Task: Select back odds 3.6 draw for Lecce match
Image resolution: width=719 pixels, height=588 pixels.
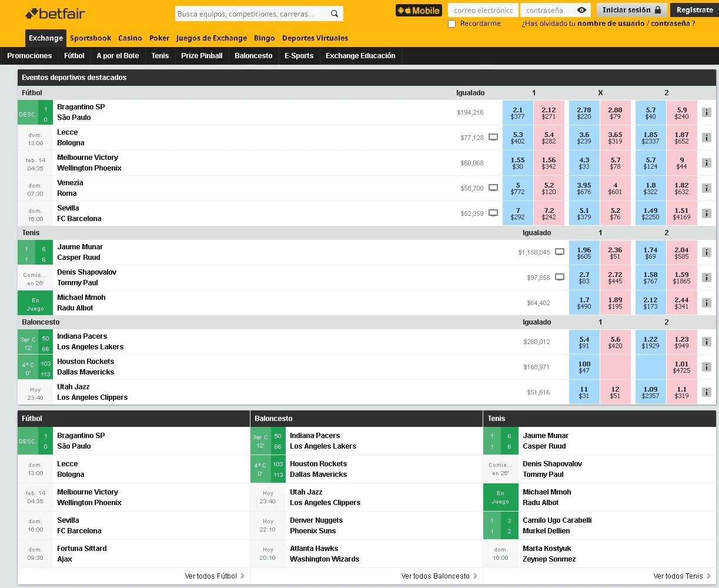Action: 584,138
